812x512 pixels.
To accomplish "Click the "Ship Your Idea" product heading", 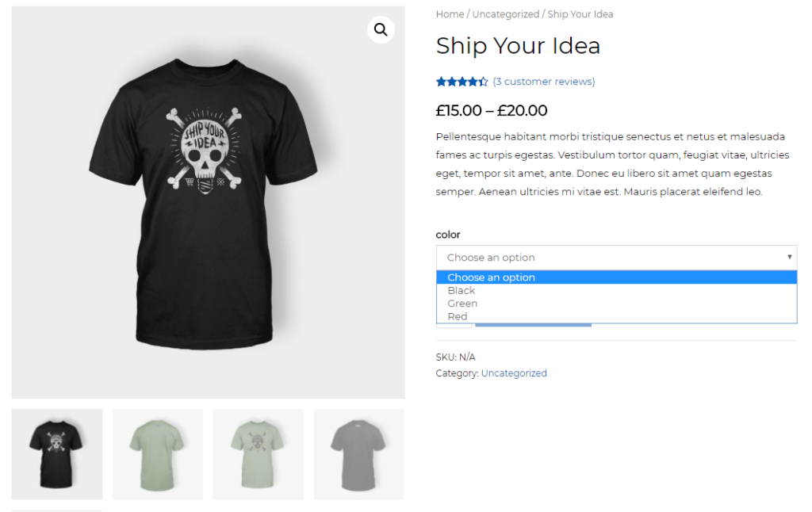I will point(518,46).
